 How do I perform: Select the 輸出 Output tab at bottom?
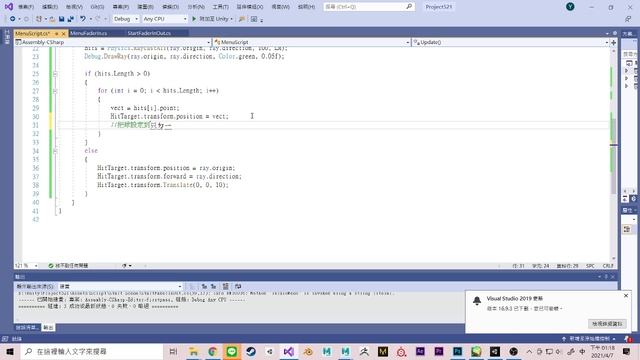pyautogui.click(x=48, y=328)
